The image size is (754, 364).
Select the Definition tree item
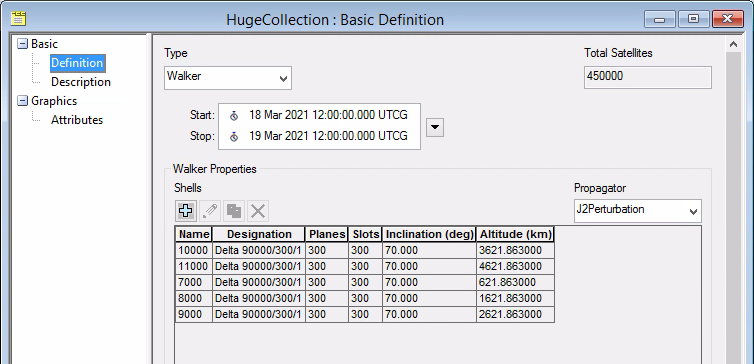[77, 63]
